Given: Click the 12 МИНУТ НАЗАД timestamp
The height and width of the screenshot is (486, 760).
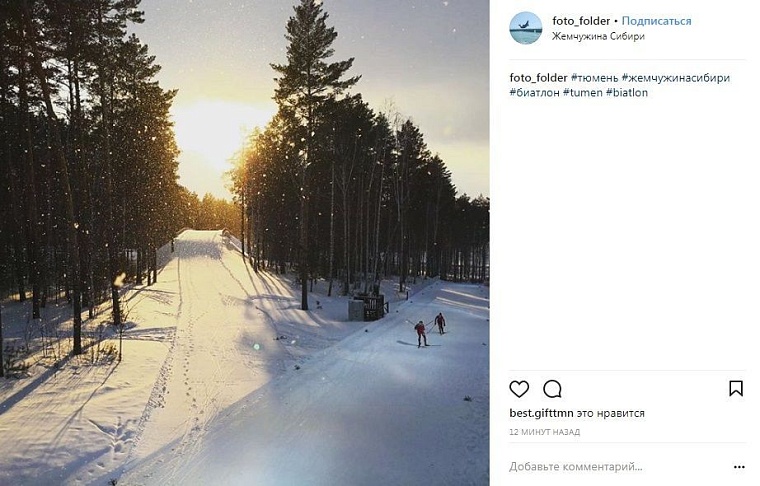Looking at the screenshot, I should (544, 432).
